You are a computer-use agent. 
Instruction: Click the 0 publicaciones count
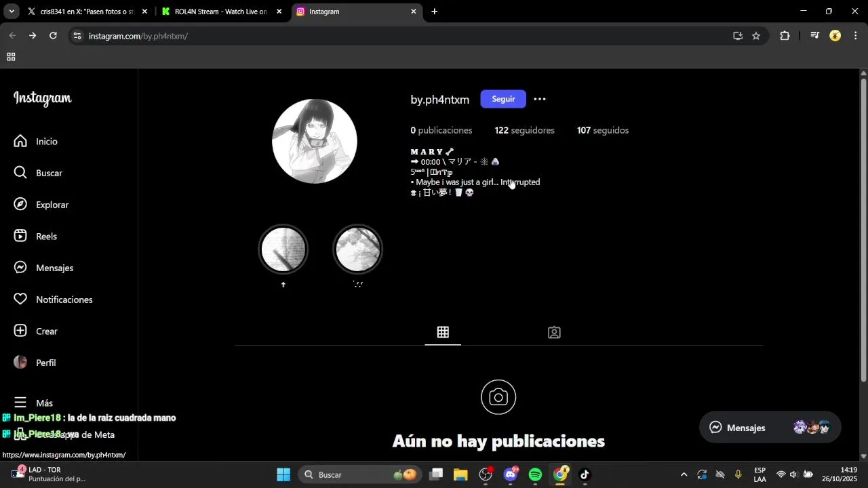[441, 130]
